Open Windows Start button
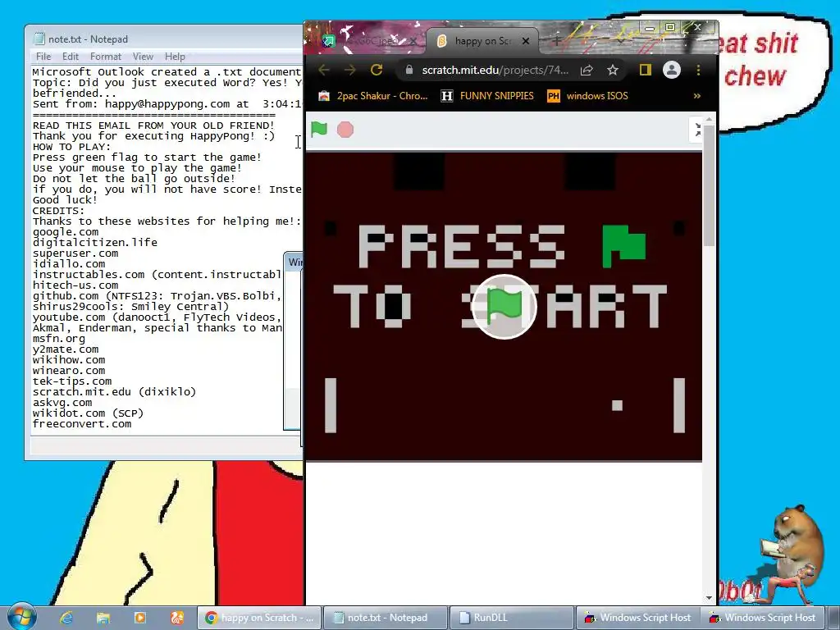The height and width of the screenshot is (630, 840). click(22, 617)
